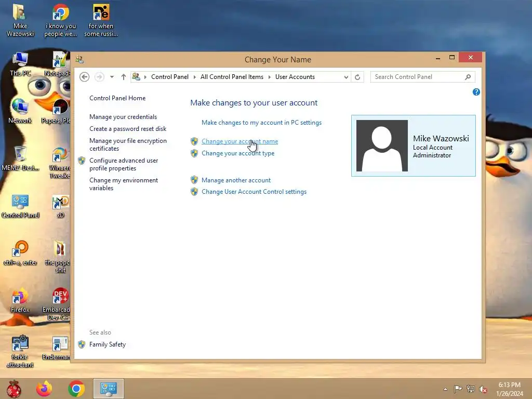Open the Control Panel desktop shortcut
Image resolution: width=532 pixels, height=399 pixels.
(x=20, y=206)
